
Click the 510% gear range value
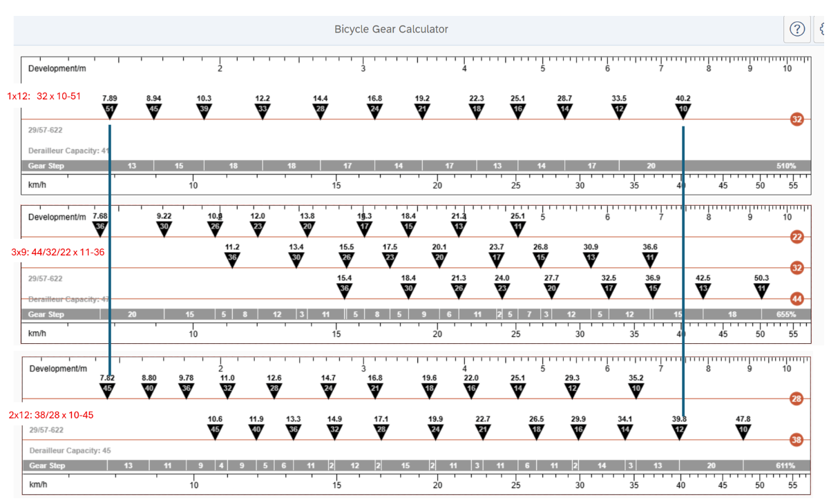786,166
